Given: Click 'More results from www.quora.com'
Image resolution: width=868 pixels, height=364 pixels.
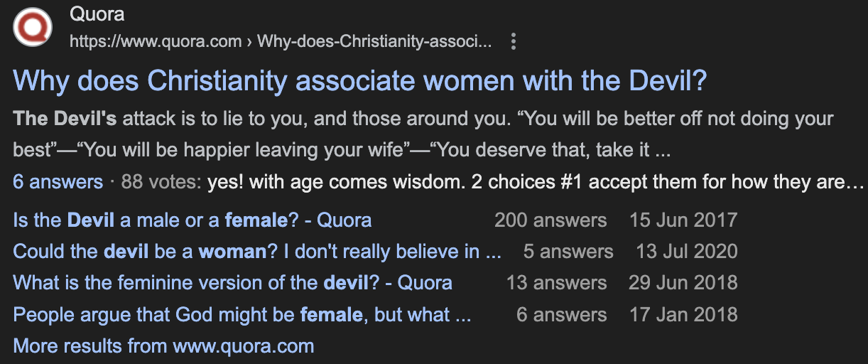Looking at the screenshot, I should pyautogui.click(x=163, y=346).
